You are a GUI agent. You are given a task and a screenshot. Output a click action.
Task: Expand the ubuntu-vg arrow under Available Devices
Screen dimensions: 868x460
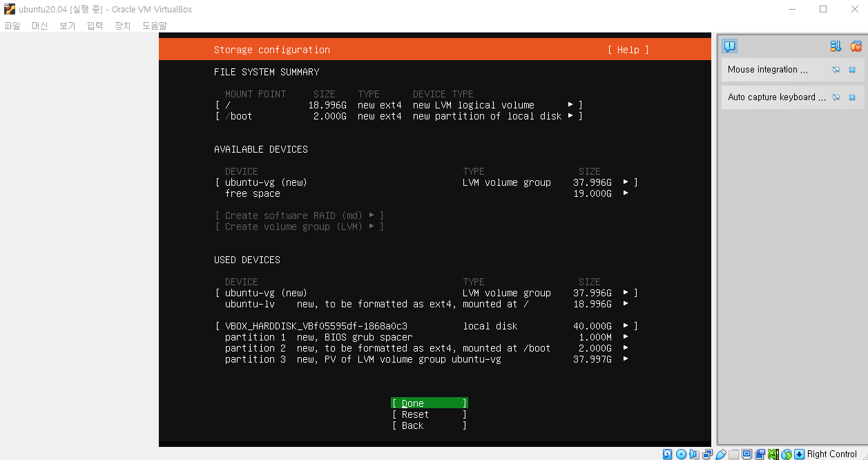click(x=626, y=182)
